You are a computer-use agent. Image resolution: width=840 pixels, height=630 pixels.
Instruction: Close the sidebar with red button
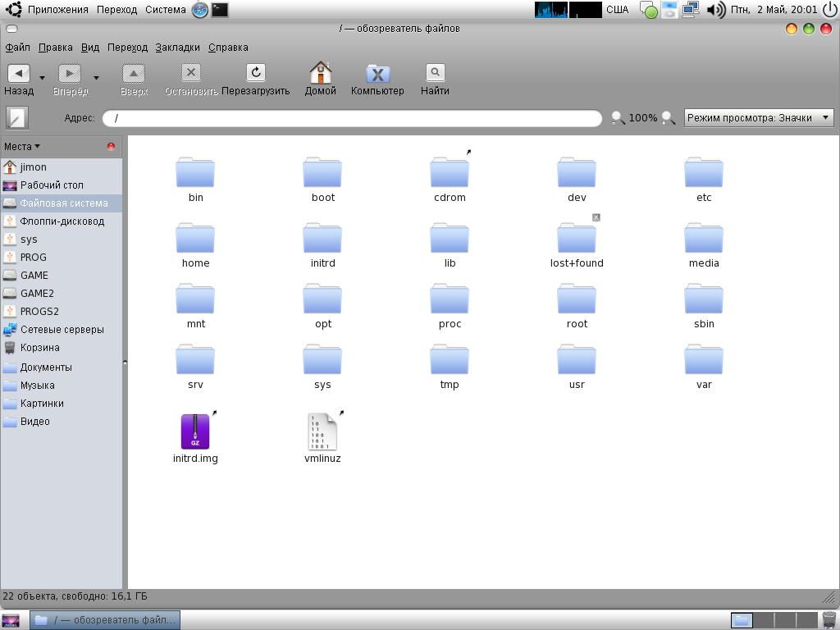click(x=111, y=147)
